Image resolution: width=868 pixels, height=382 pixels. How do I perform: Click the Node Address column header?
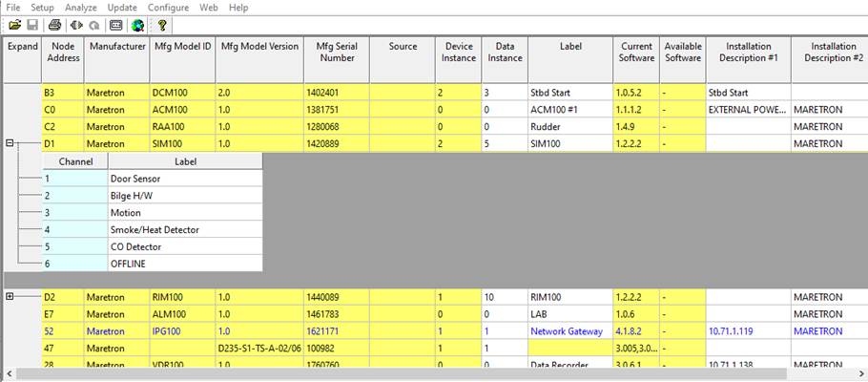pyautogui.click(x=63, y=52)
